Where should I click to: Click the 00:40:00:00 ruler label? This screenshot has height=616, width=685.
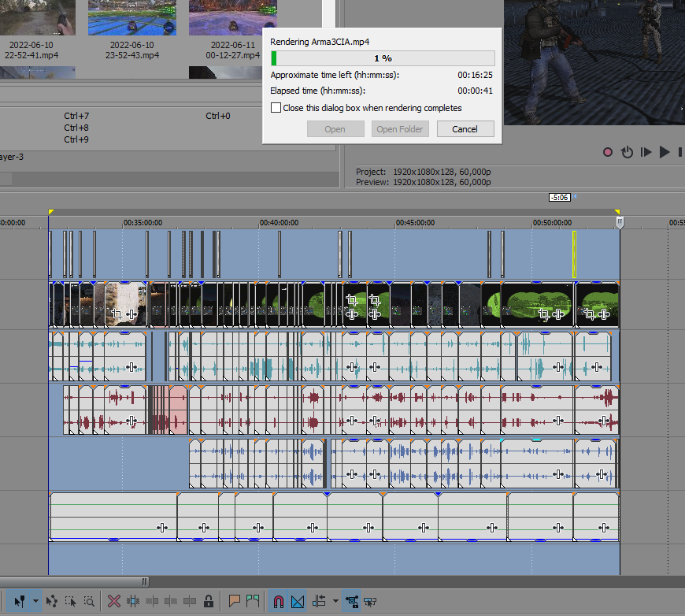(x=280, y=222)
